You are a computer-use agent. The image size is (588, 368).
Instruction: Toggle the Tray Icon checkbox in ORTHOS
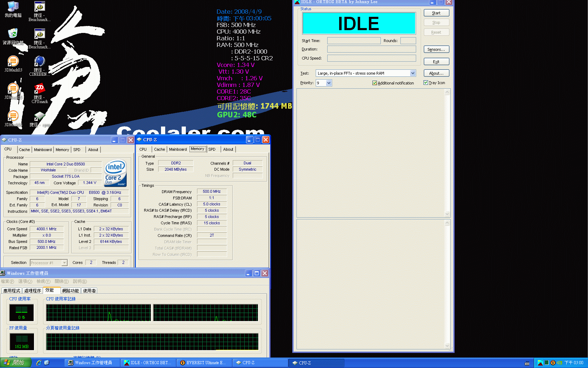(426, 83)
